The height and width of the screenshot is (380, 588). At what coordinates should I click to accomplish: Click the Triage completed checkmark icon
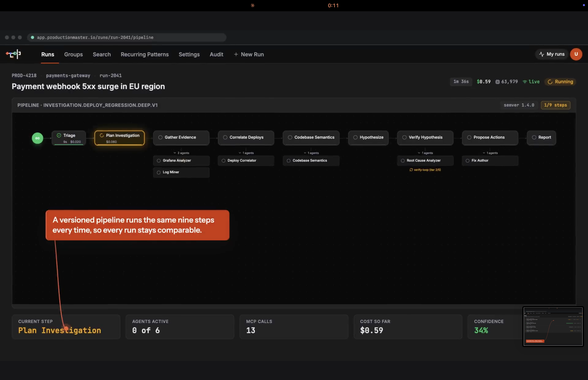pyautogui.click(x=59, y=135)
